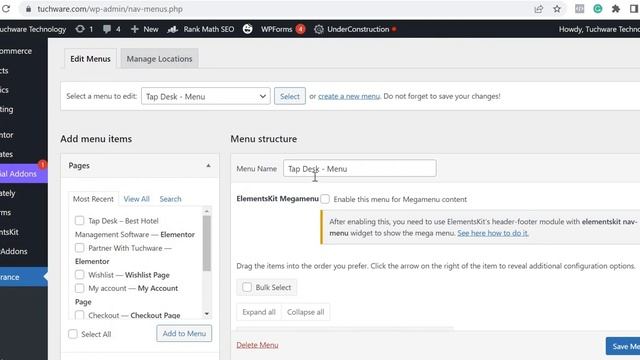
Task: Tick the Checkout page checkbox
Action: click(x=80, y=315)
